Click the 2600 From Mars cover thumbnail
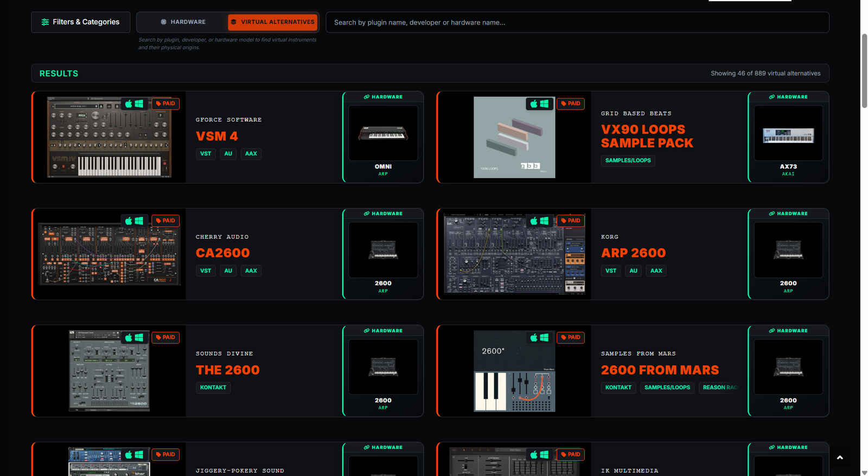Screen dimensions: 868x476 514,371
